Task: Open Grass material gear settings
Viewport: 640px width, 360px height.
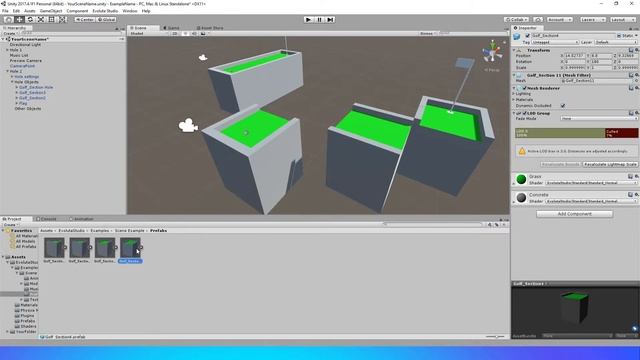Action: coord(636,176)
